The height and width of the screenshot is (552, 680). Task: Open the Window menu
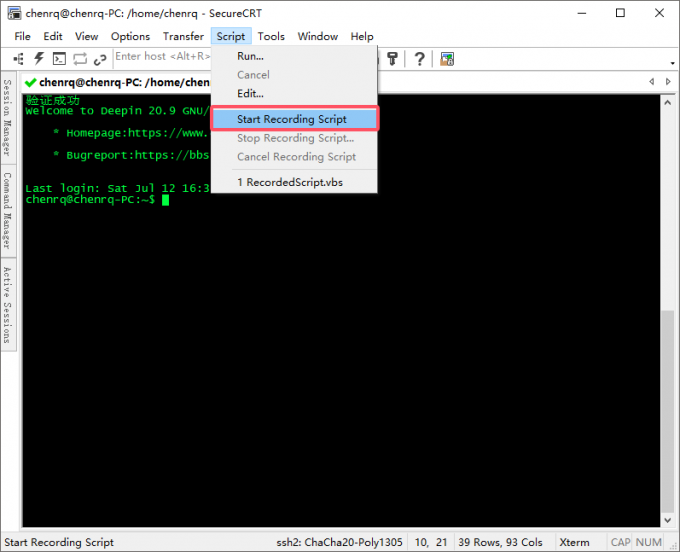point(317,36)
